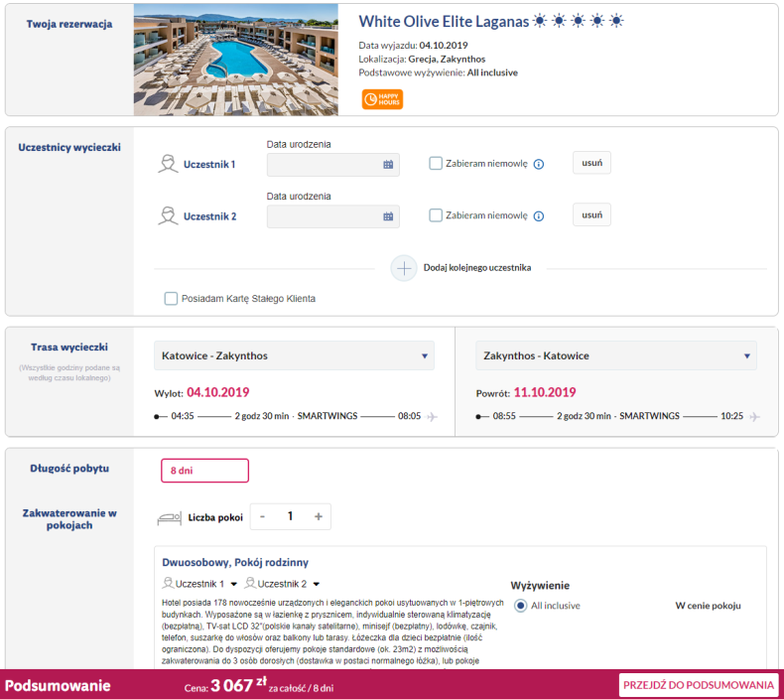Expand Uczestnik 2 room assignment dropdown
Image resolution: width=784 pixels, height=699 pixels.
tap(316, 585)
